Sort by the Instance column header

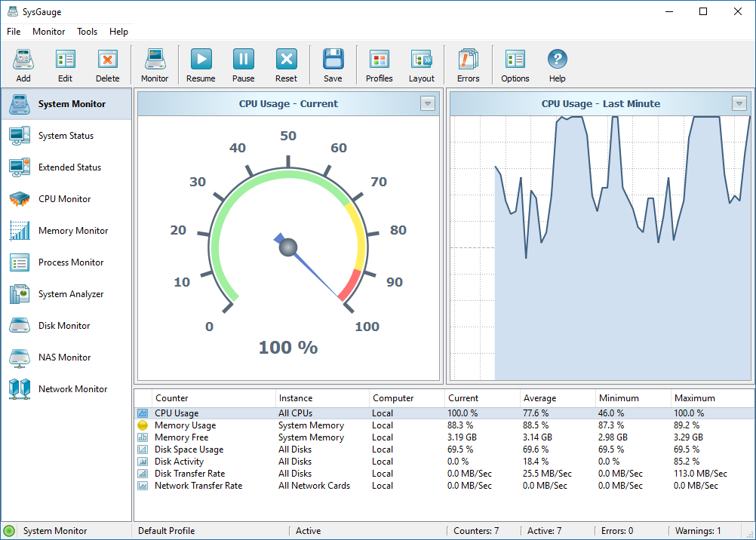coord(322,398)
